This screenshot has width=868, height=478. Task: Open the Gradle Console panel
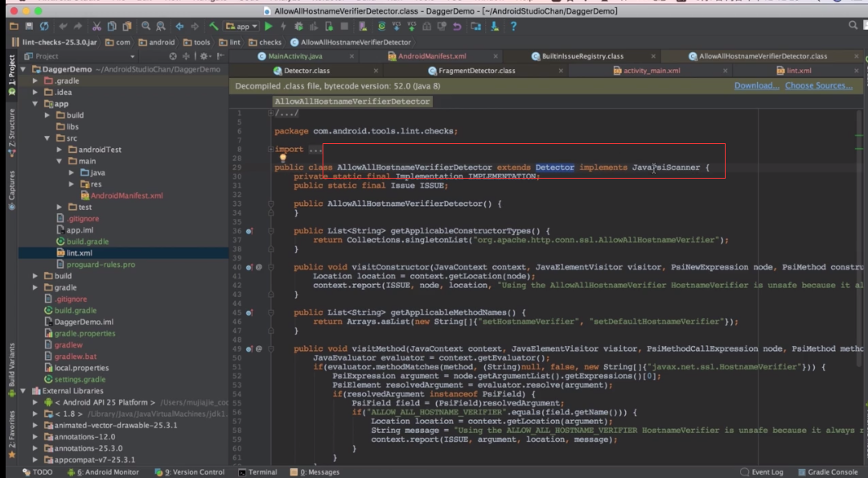[x=828, y=472]
